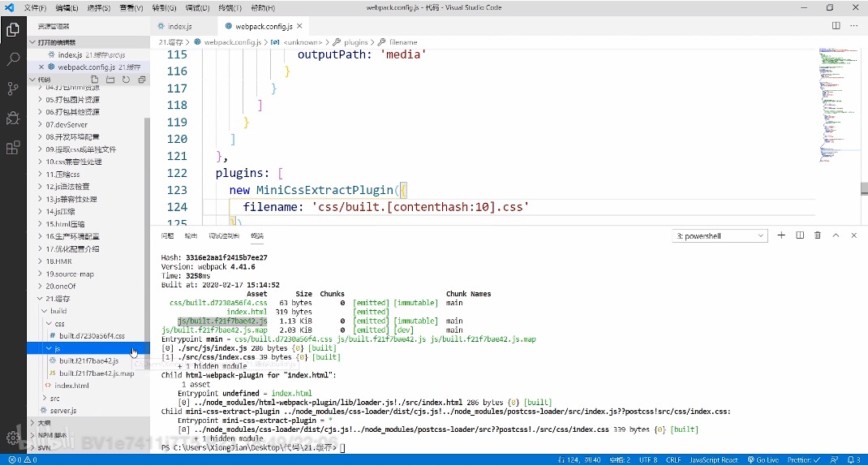868x466 pixels.
Task: Expand the SVN section
Action: pos(88,447)
